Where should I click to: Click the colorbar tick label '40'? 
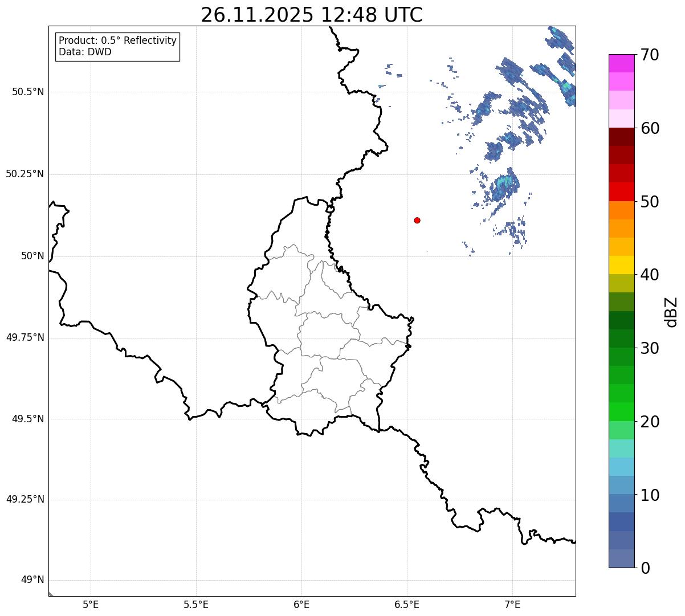pyautogui.click(x=650, y=275)
